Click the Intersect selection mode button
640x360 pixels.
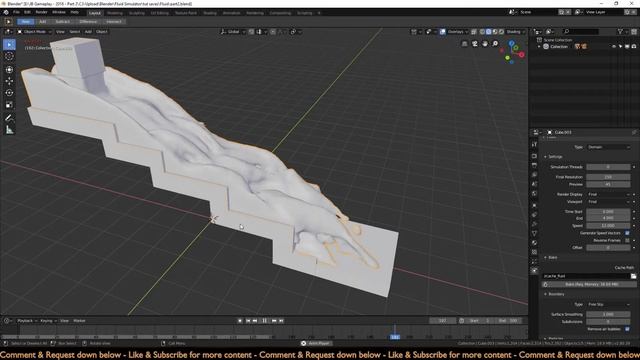(113, 22)
